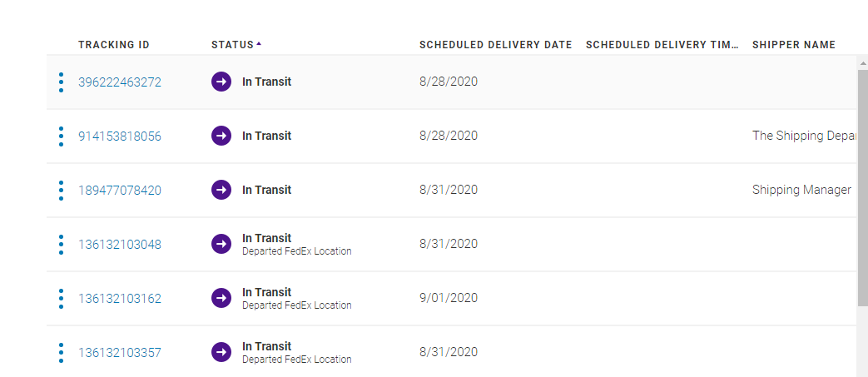Open tracking link 914153818056

coord(120,136)
